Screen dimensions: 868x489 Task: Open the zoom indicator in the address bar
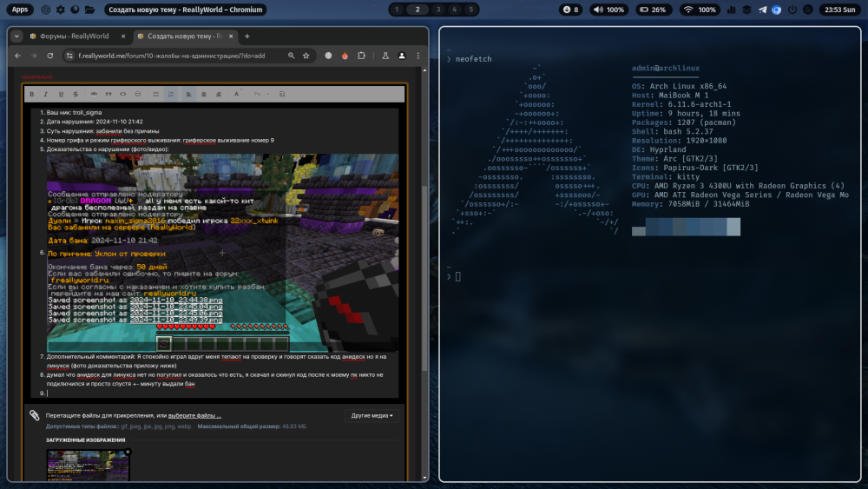tap(291, 56)
